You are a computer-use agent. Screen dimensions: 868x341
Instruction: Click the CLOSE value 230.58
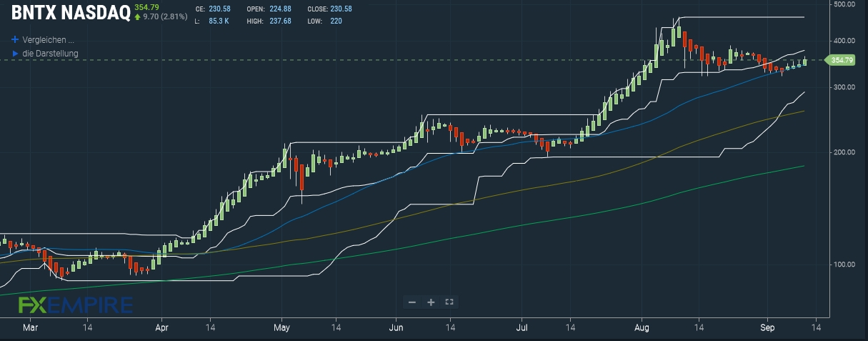341,9
